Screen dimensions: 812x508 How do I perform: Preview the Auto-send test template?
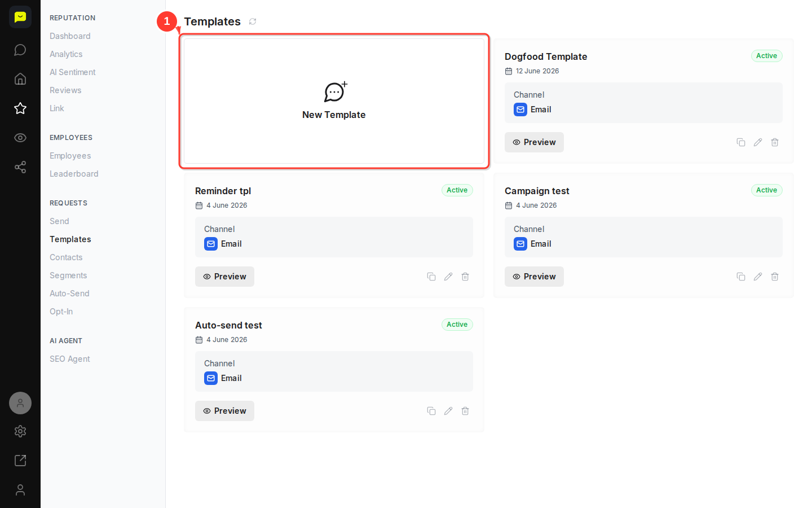coord(224,411)
